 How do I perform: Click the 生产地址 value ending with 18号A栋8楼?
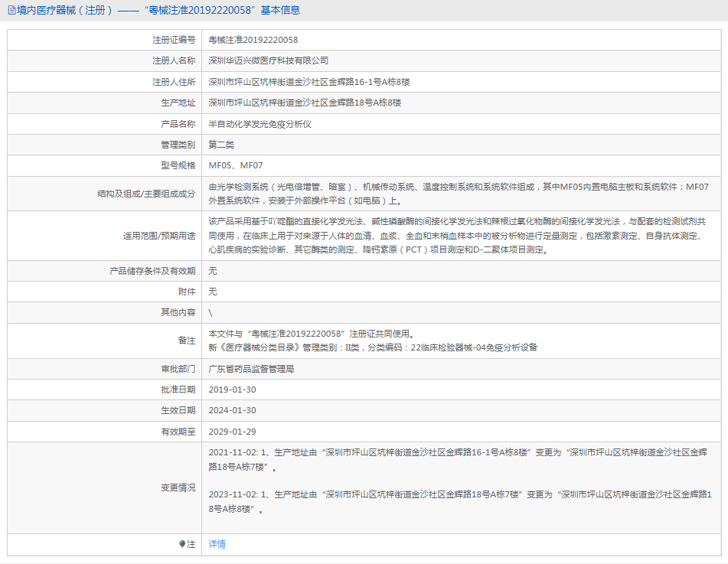[305, 103]
